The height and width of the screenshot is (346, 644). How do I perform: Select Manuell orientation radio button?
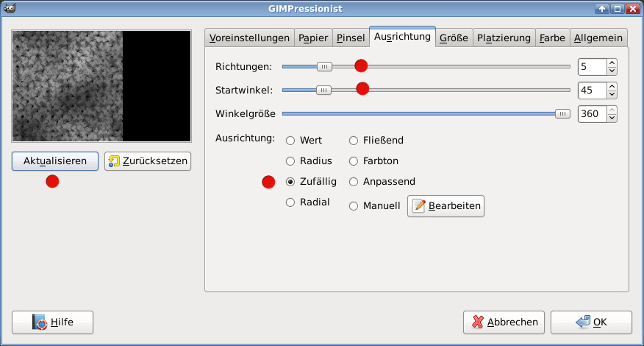pyautogui.click(x=354, y=206)
